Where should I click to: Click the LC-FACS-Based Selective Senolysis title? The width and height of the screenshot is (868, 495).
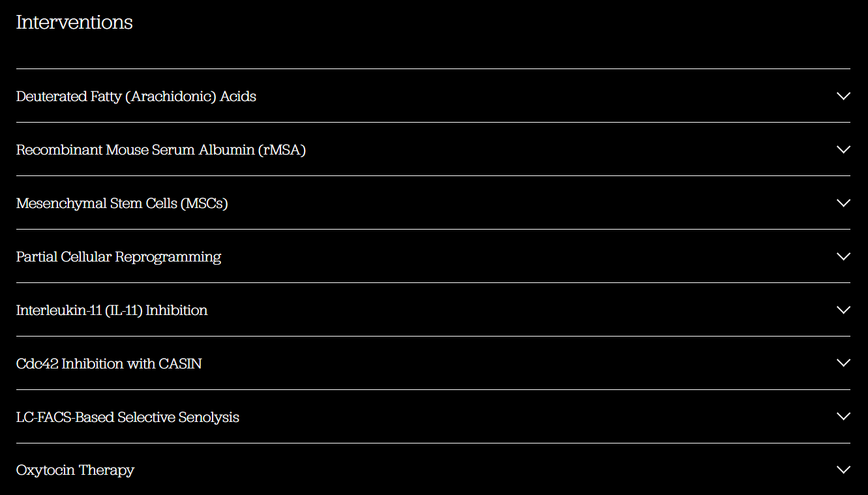pos(127,417)
